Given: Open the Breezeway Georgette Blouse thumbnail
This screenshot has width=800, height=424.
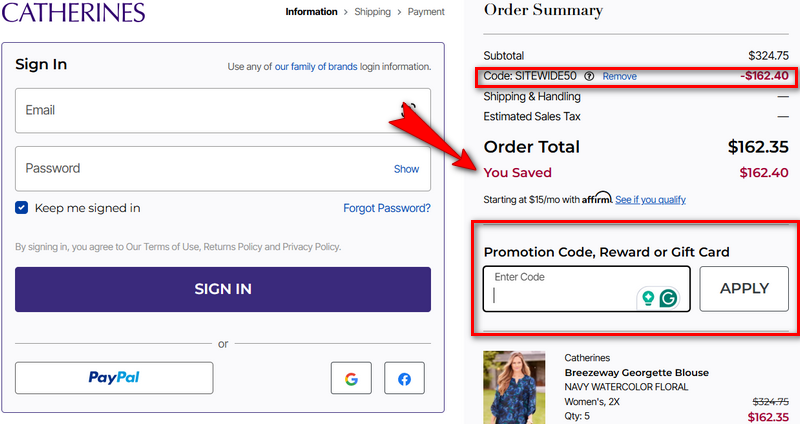Looking at the screenshot, I should click(x=515, y=387).
